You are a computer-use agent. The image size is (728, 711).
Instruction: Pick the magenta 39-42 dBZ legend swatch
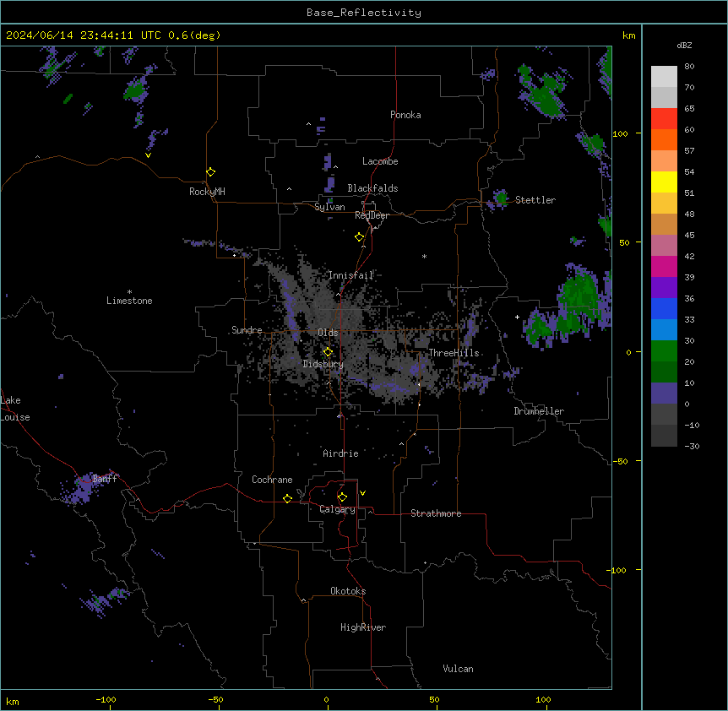coord(664,267)
